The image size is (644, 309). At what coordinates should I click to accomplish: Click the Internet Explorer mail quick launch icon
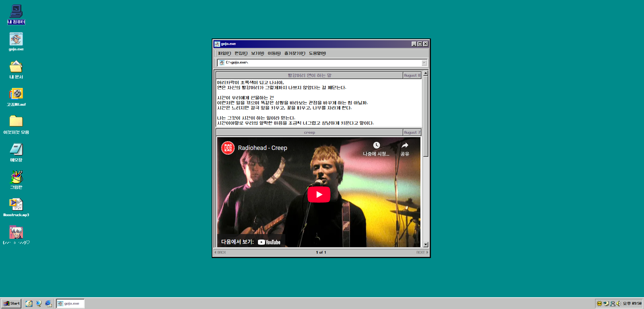pos(49,303)
